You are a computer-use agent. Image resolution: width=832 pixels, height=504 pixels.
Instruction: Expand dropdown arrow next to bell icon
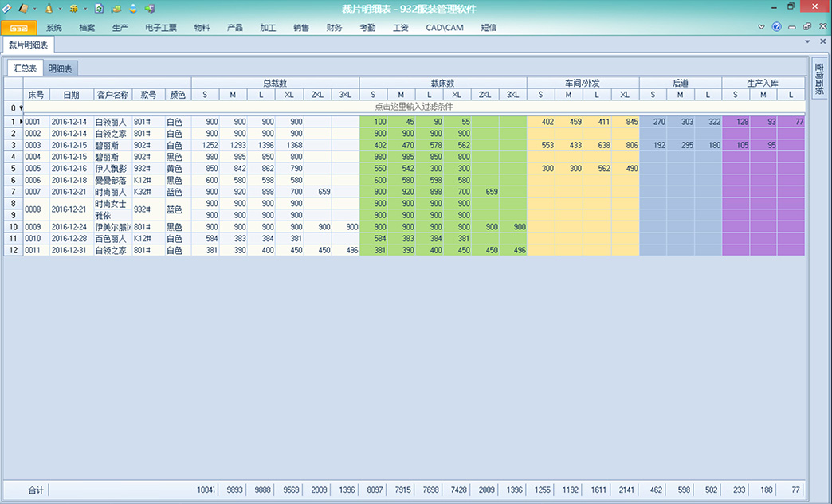[59, 8]
